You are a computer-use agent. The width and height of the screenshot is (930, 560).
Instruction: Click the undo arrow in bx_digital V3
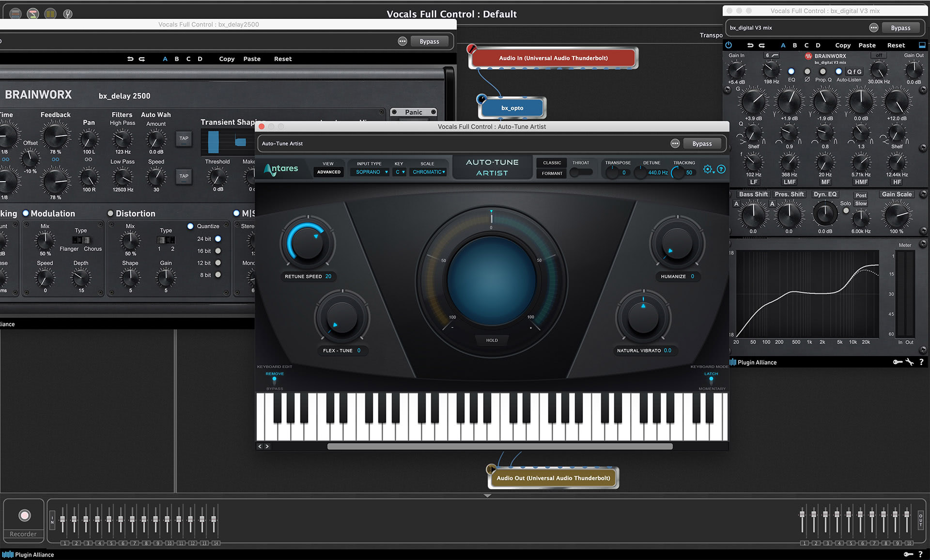[x=750, y=45]
